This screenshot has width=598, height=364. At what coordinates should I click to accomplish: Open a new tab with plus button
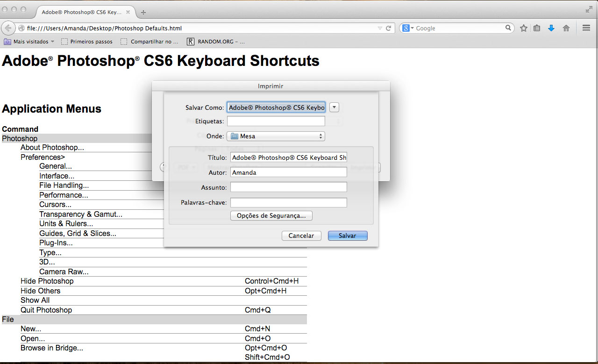pos(143,12)
